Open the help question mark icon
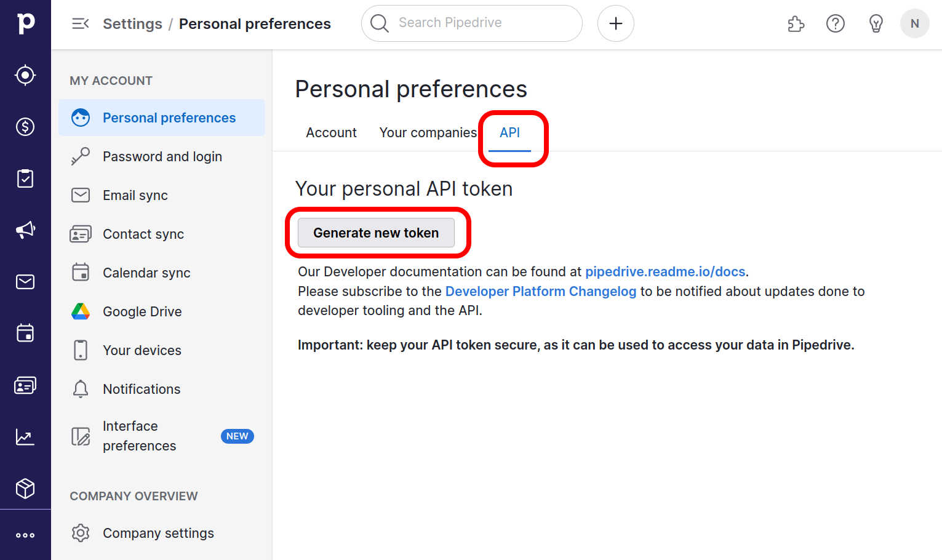The width and height of the screenshot is (942, 560). (x=836, y=24)
